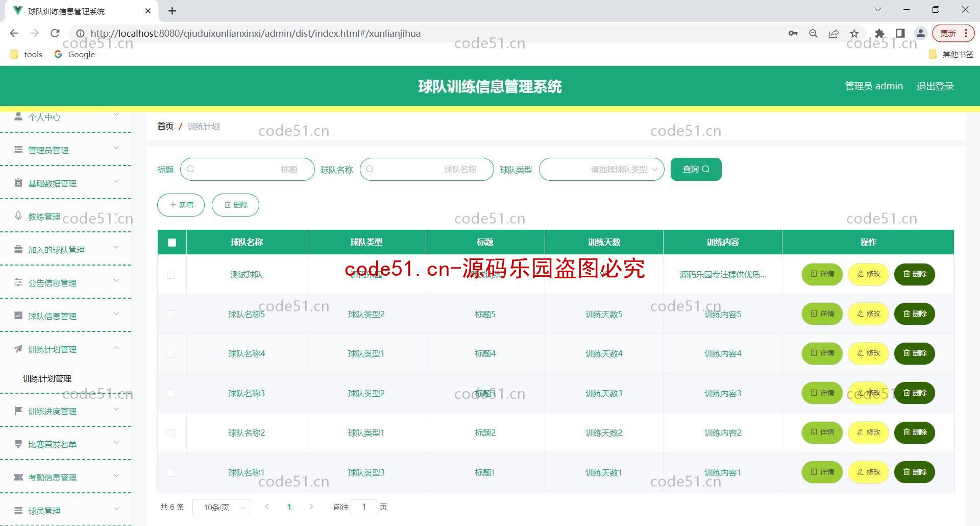Screen dimensions: 980x526
Task: Click the batch 删除 button above the table
Action: (235, 205)
